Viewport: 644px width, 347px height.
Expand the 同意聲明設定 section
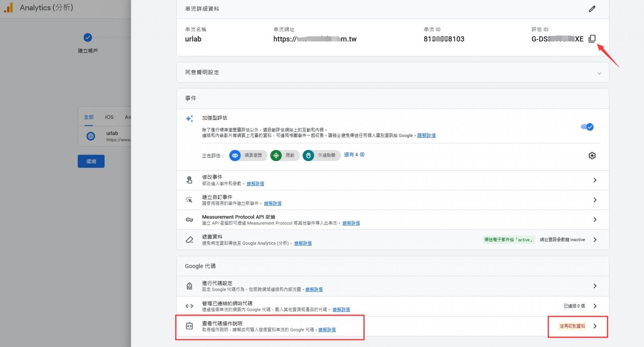click(599, 73)
